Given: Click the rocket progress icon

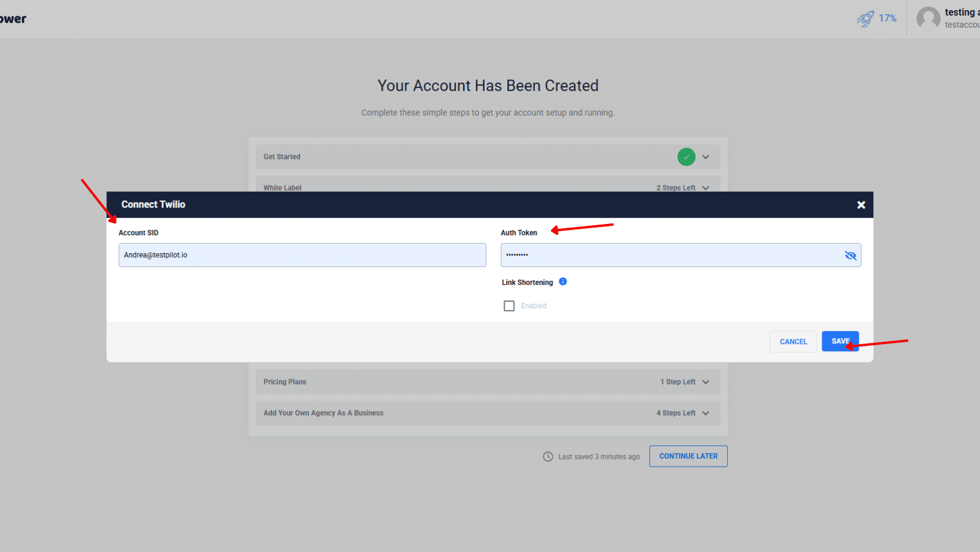Looking at the screenshot, I should pyautogui.click(x=865, y=19).
